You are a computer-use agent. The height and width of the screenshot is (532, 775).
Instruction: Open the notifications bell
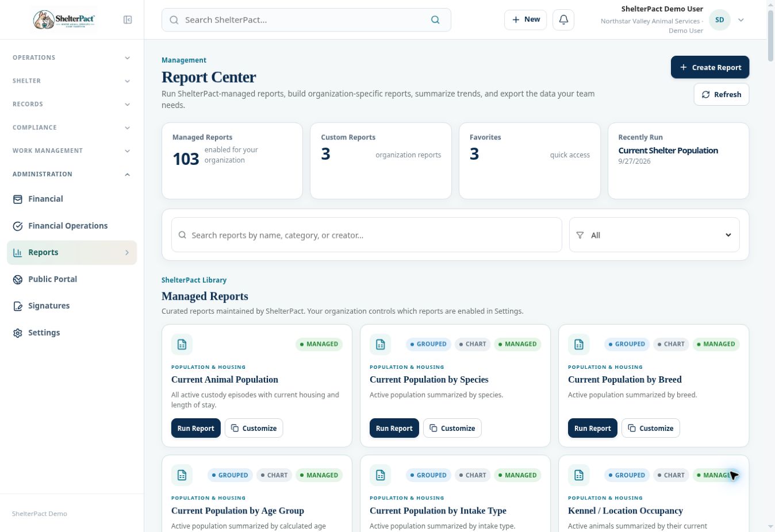563,20
